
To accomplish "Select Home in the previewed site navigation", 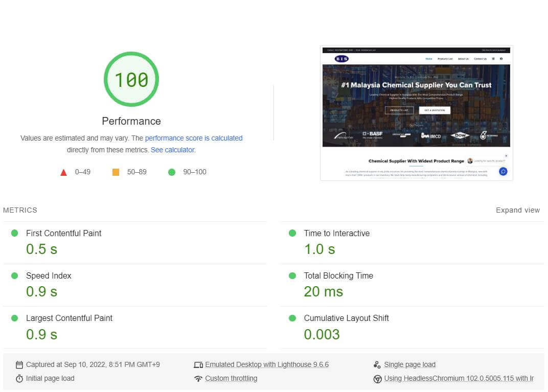I will [429, 59].
